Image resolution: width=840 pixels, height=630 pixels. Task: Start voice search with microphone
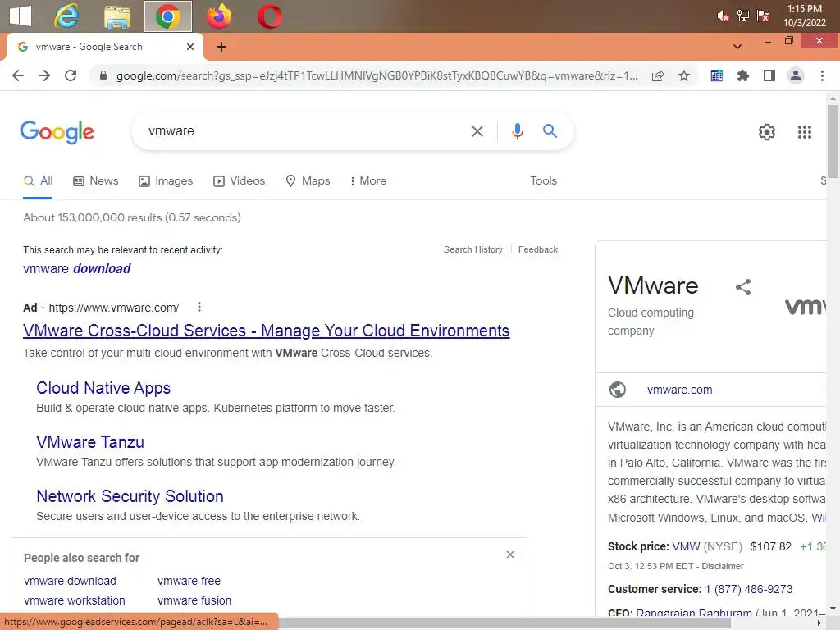pyautogui.click(x=518, y=131)
